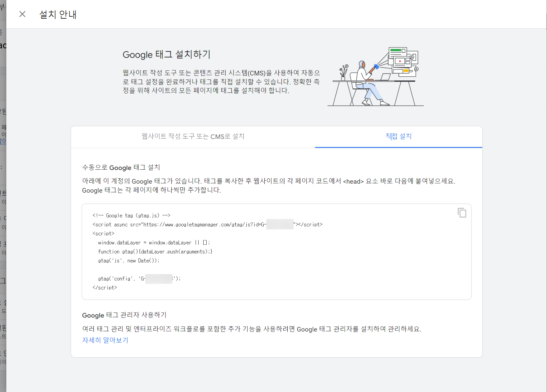Screen dimensions: 547x392
Task: Click the window.dataLayer code line
Action: pyautogui.click(x=154, y=242)
